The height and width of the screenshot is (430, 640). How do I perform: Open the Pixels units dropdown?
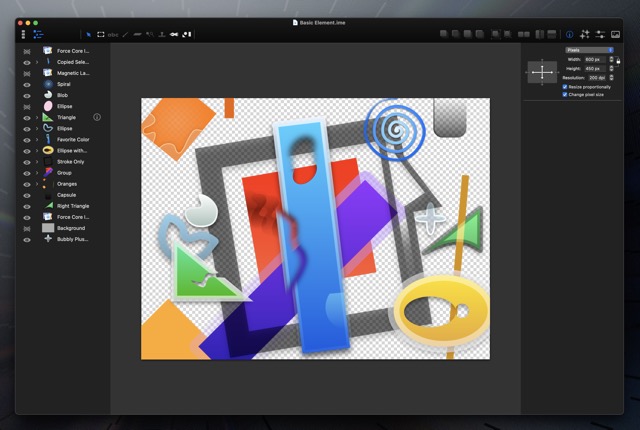(588, 49)
